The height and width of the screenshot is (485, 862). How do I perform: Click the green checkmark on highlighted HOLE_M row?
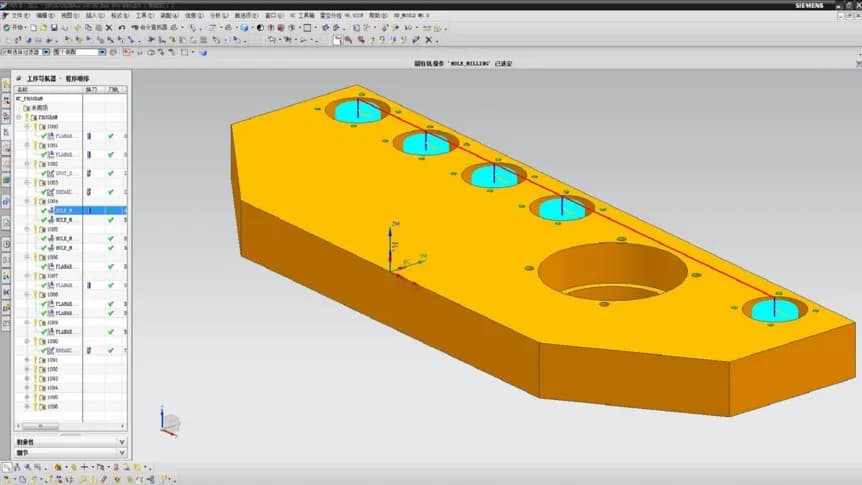pos(112,211)
